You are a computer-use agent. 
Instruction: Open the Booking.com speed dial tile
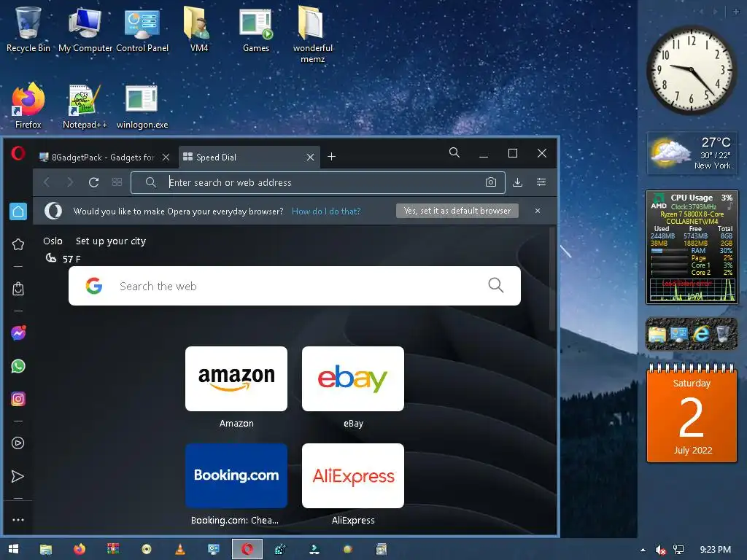coord(236,475)
